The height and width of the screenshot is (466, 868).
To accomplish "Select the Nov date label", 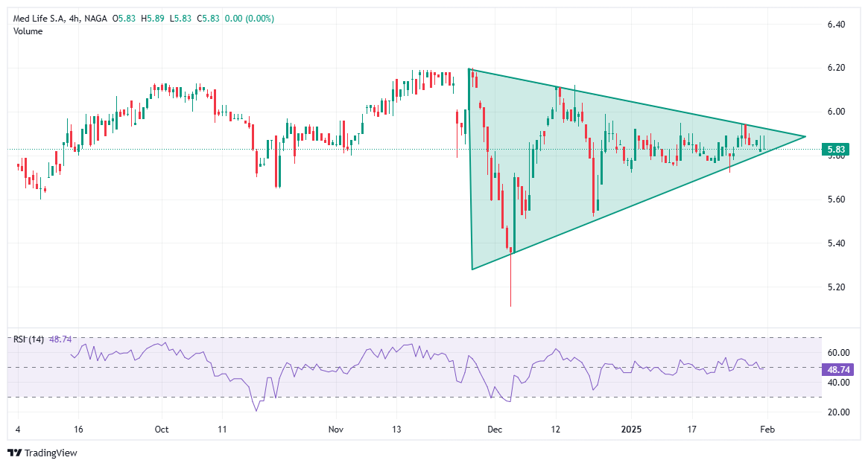I will pos(336,430).
